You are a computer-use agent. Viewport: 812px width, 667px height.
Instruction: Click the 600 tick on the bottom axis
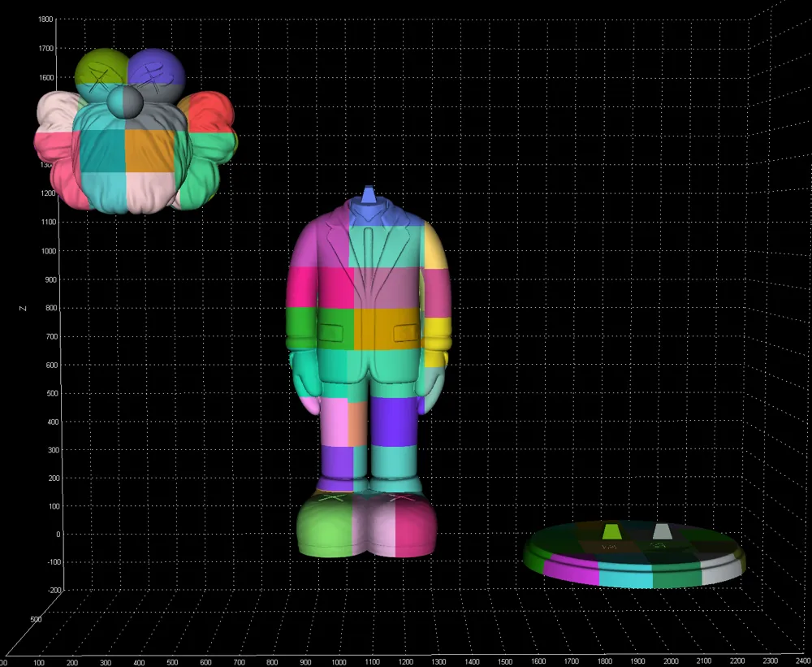205,662
